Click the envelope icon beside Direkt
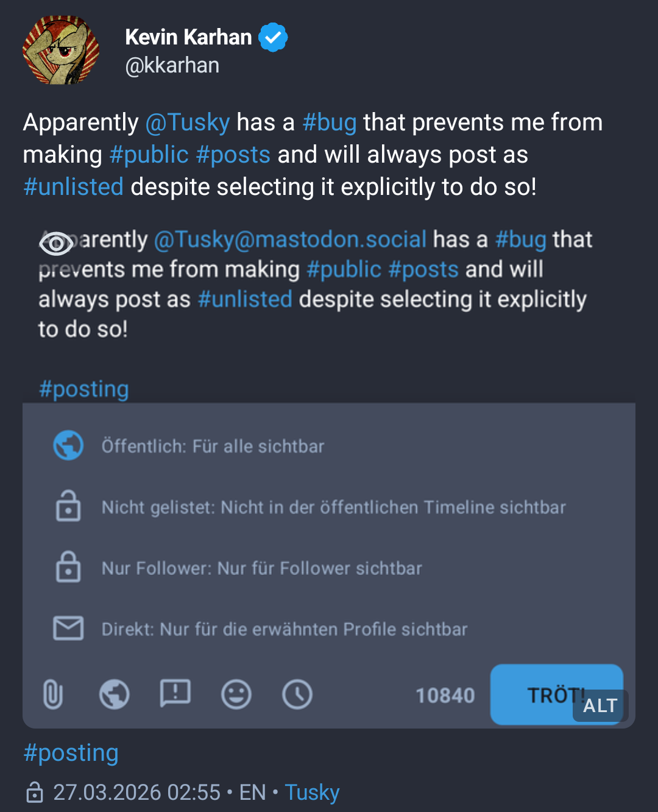658x812 pixels. click(68, 628)
